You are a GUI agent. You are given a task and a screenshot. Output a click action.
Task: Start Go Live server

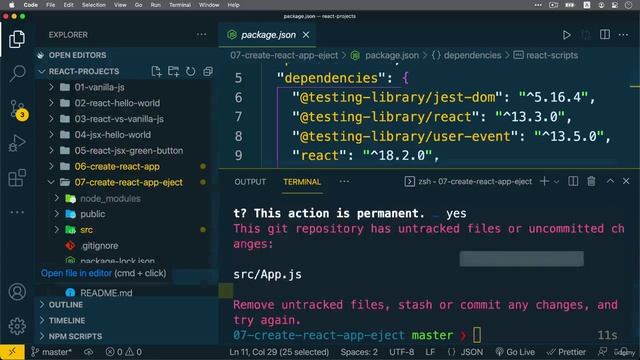[515, 352]
